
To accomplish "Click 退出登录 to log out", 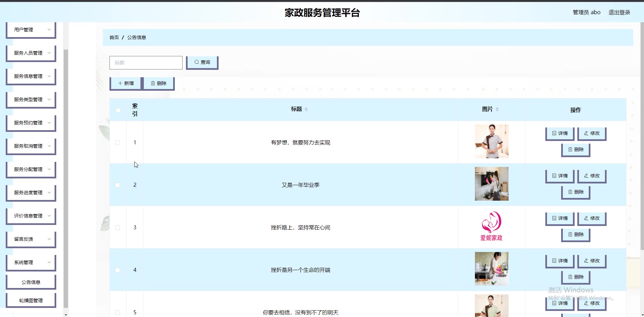I will pyautogui.click(x=619, y=12).
